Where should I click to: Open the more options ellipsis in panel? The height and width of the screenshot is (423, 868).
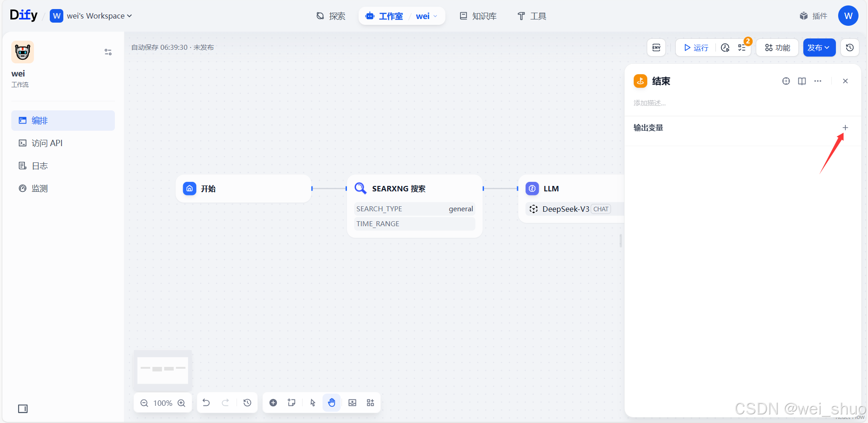(818, 81)
